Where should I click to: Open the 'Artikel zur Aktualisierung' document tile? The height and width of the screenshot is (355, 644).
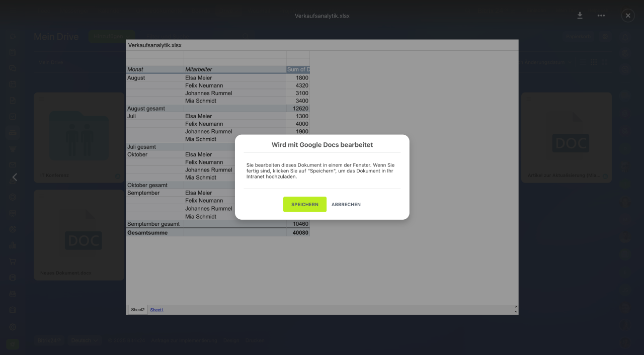(x=567, y=137)
